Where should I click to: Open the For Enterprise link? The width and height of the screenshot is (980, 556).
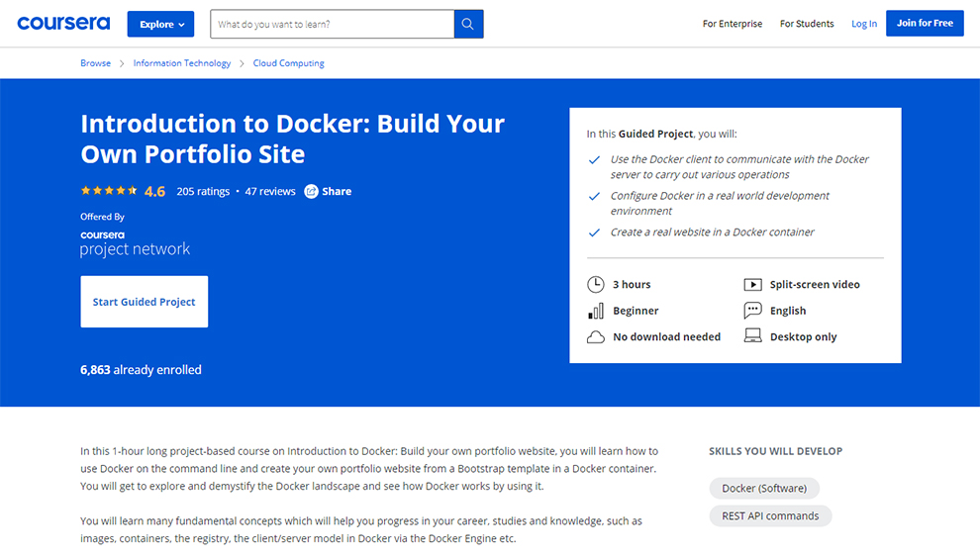[732, 24]
